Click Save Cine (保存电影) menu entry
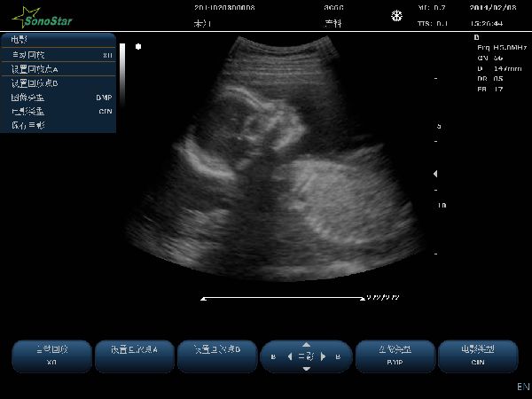Screen dimensions: 532x399 tap(59, 125)
